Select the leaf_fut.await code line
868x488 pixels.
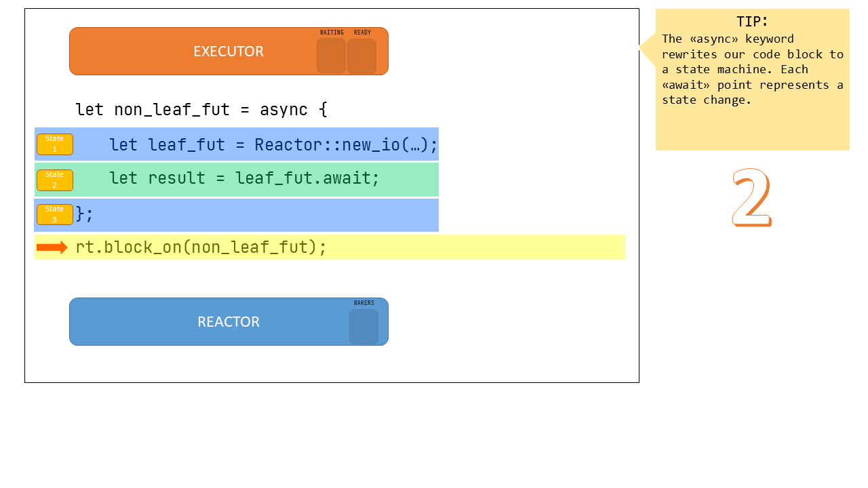pyautogui.click(x=244, y=178)
